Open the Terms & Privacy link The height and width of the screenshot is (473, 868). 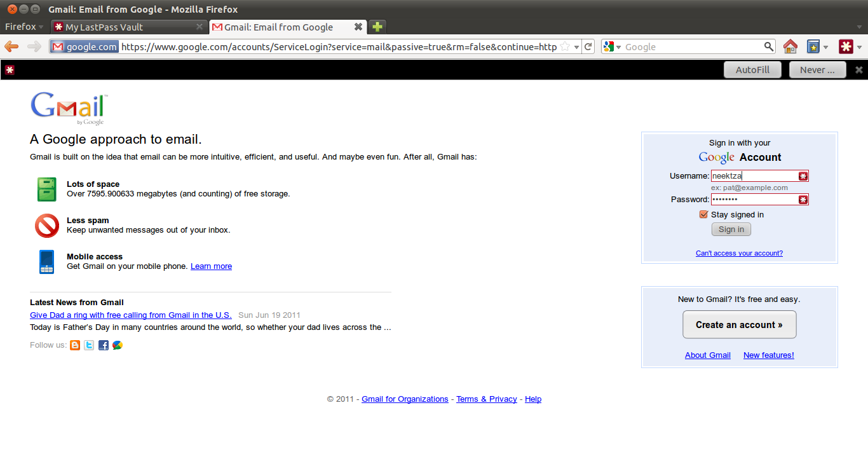487,399
